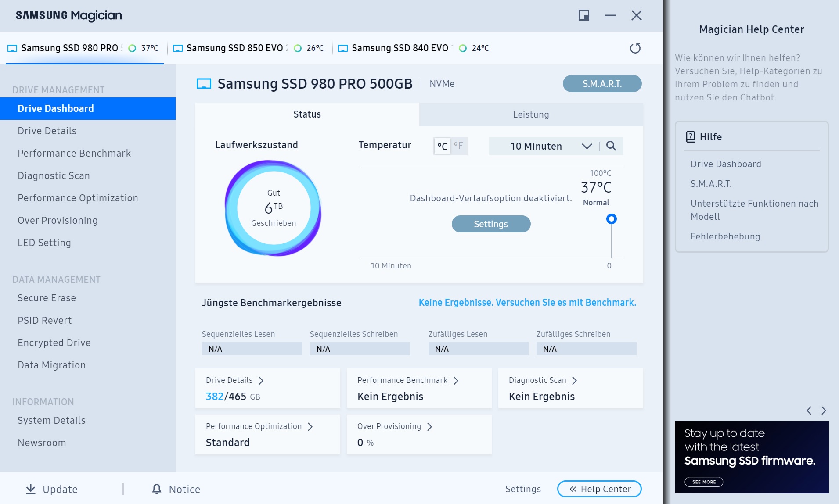The width and height of the screenshot is (839, 504).
Task: Click the Help Center button
Action: point(599,489)
